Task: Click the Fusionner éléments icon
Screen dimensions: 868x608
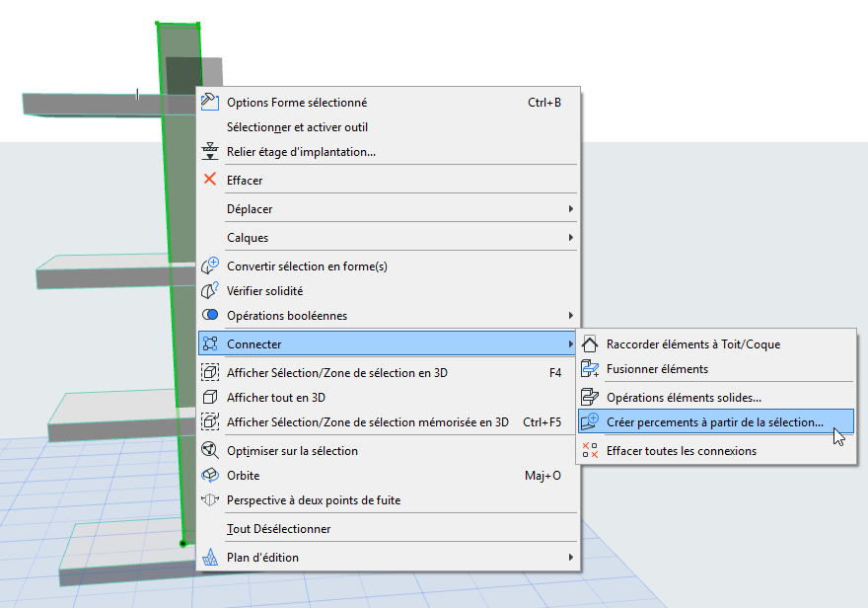Action: pos(590,368)
